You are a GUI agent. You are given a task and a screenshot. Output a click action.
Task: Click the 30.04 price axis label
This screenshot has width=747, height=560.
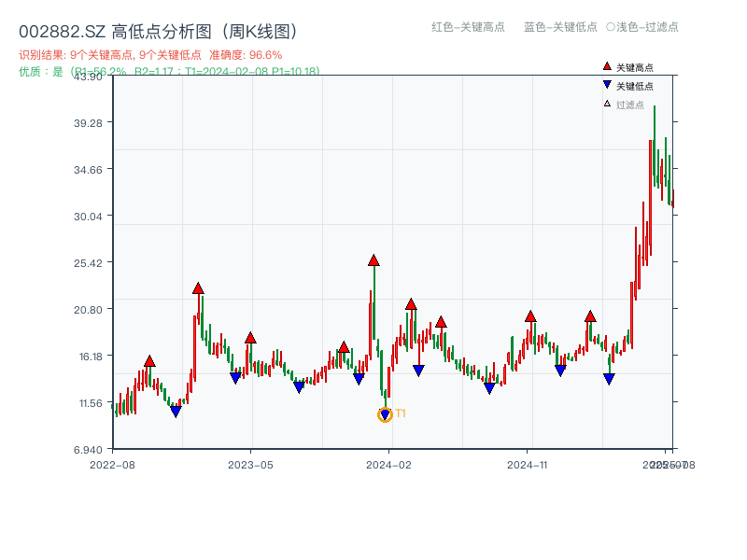88,217
